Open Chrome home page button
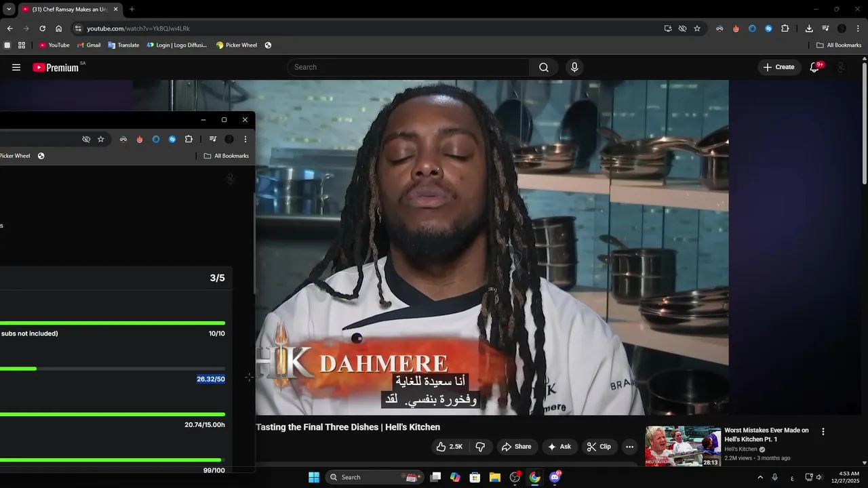Image resolution: width=868 pixels, height=488 pixels. tap(58, 28)
